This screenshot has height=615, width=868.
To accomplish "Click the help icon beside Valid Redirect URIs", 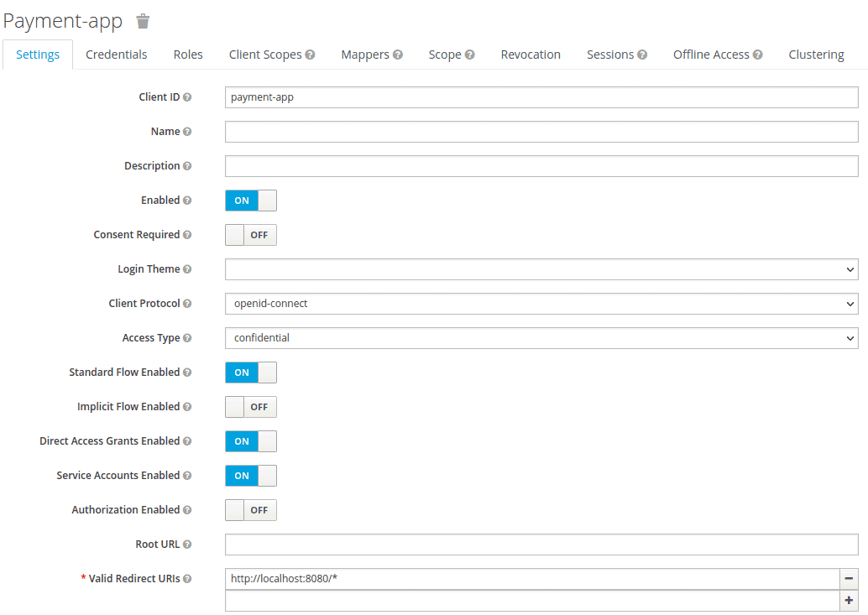I will (x=187, y=579).
